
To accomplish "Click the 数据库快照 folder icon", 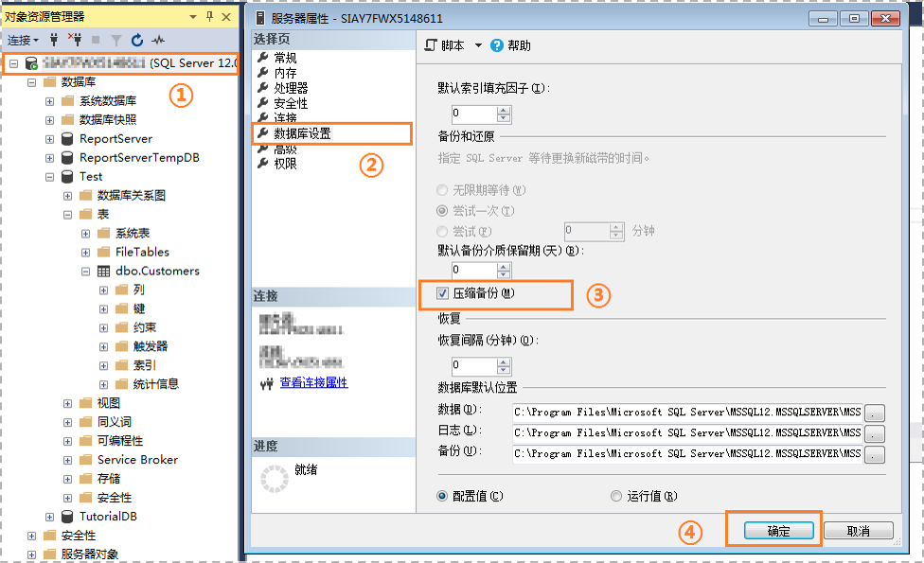I will point(68,119).
